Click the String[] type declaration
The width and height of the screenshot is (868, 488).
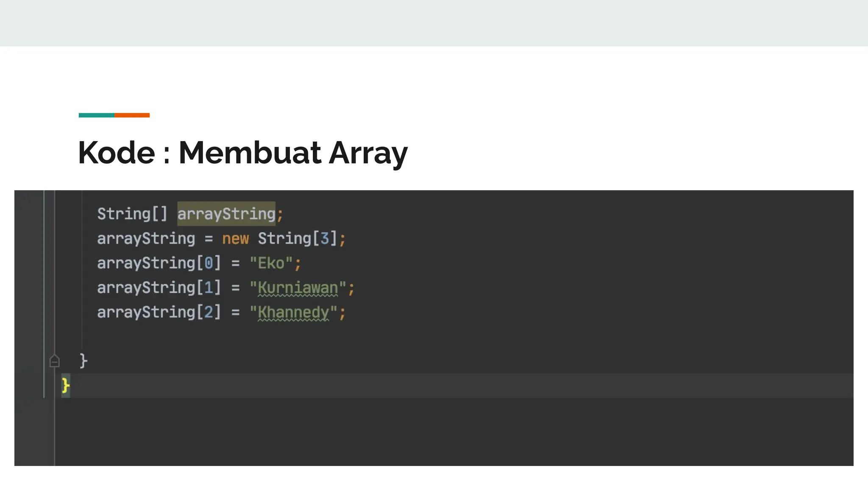(132, 213)
